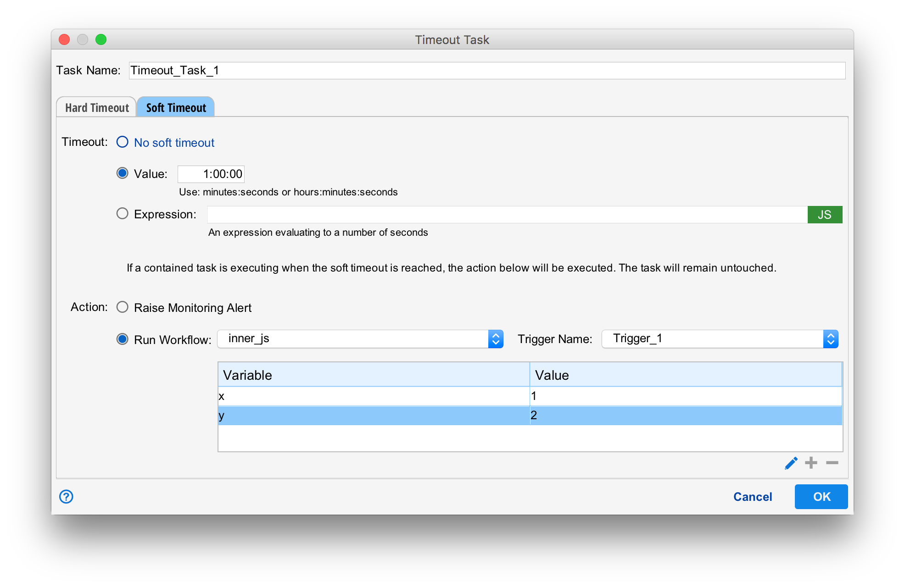Click the plus add variable icon
905x588 pixels.
tap(811, 463)
